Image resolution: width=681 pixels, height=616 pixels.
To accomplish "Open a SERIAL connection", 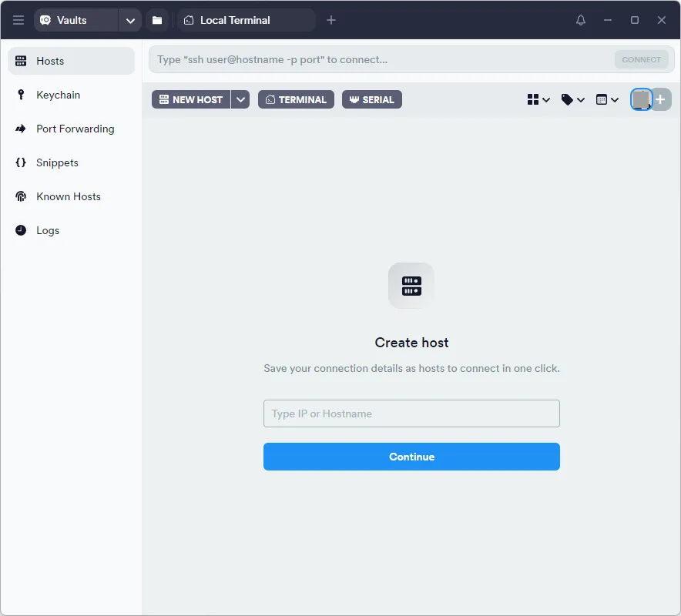I will coord(372,99).
